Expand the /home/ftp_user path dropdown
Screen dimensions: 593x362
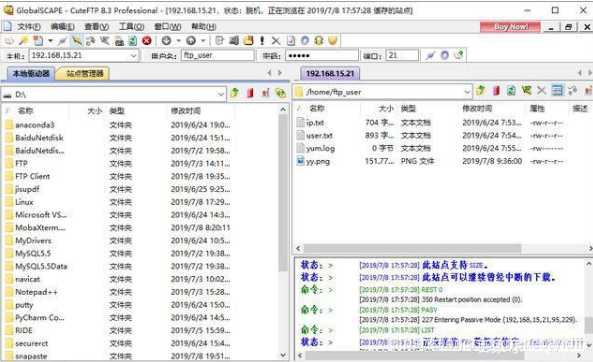click(467, 92)
